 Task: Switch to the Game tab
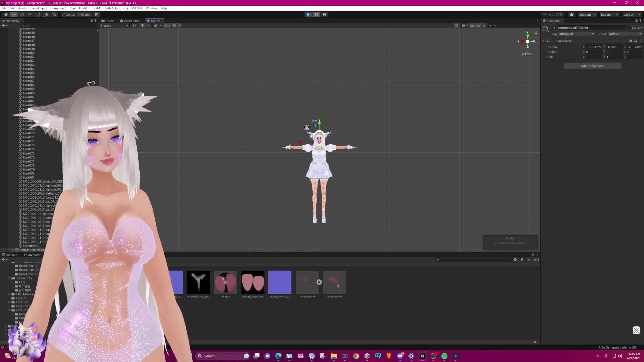(107, 21)
